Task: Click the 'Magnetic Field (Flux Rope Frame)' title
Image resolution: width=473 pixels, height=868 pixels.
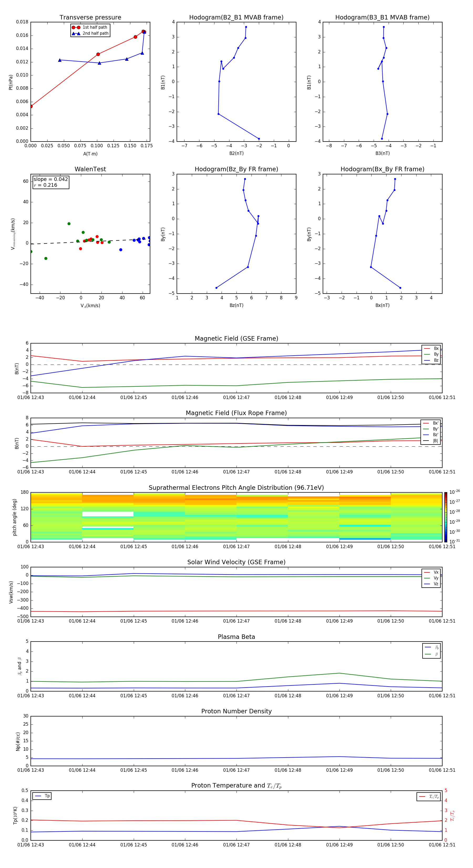Action: [236, 413]
